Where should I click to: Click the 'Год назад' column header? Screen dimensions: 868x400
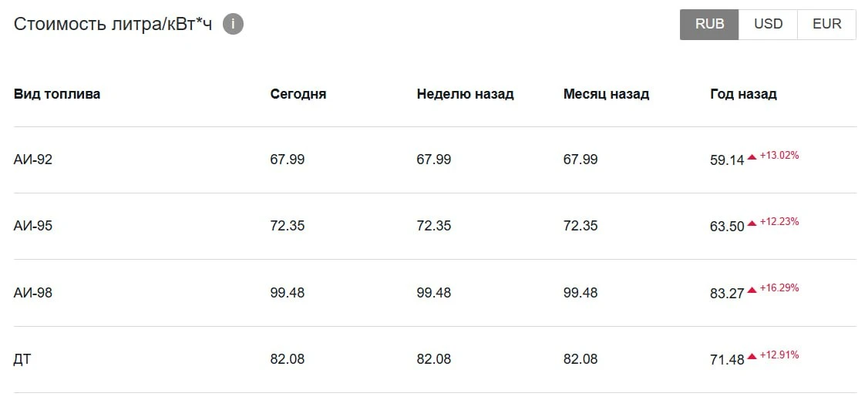click(x=743, y=94)
